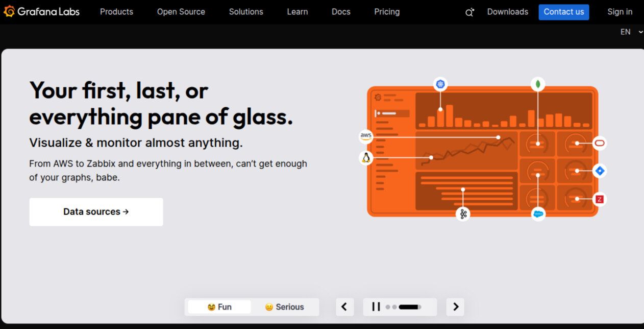Image resolution: width=644 pixels, height=329 pixels.
Task: Go to next carousel slide
Action: 455,307
